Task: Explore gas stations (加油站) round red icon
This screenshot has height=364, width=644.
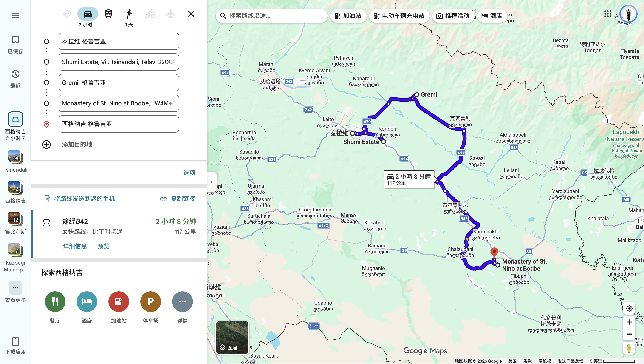Action: 119,302
